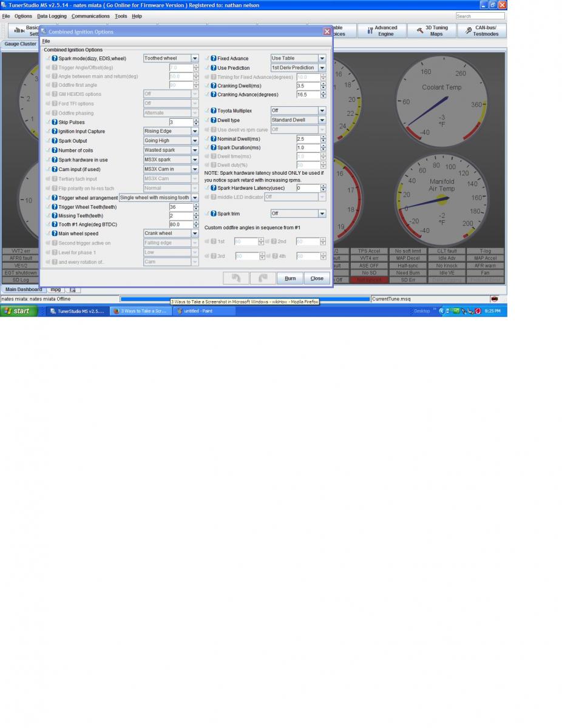Click the Cranking Advance value field
Image resolution: width=562 pixels, height=728 pixels.
click(x=308, y=95)
